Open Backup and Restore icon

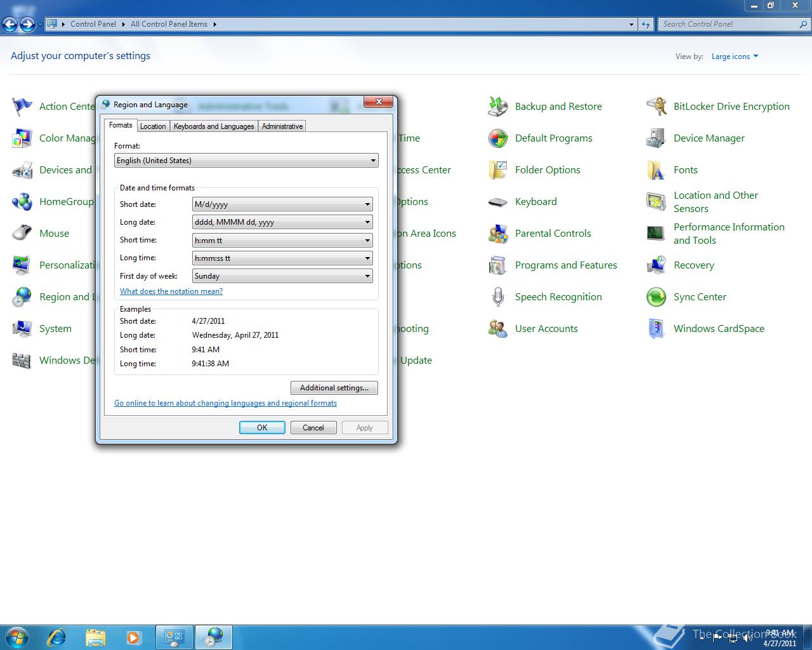(498, 106)
